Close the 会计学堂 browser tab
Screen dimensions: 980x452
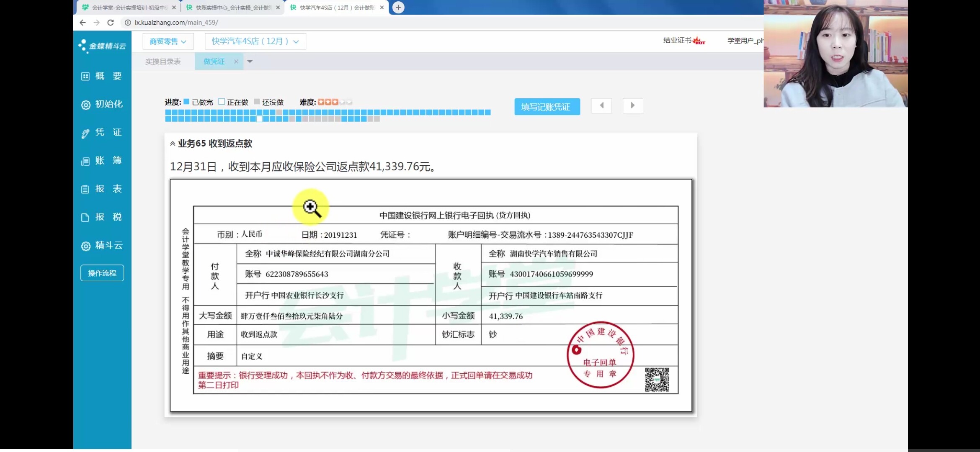pyautogui.click(x=174, y=8)
